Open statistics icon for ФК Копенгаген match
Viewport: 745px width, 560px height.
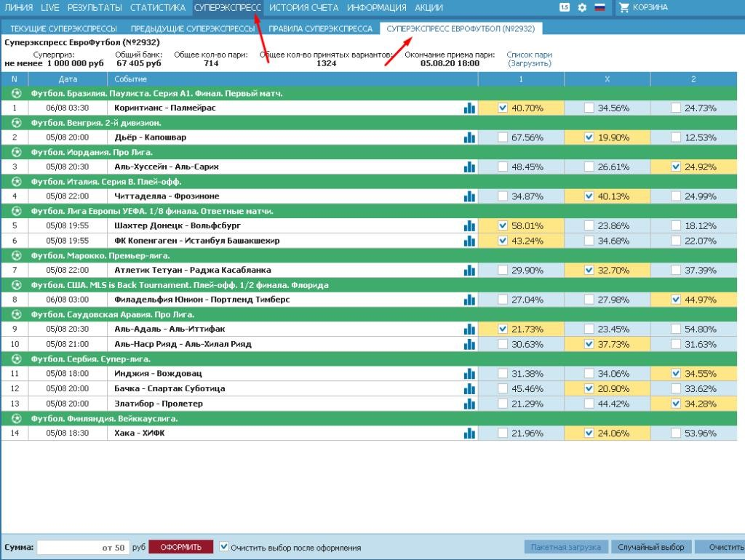(x=469, y=241)
